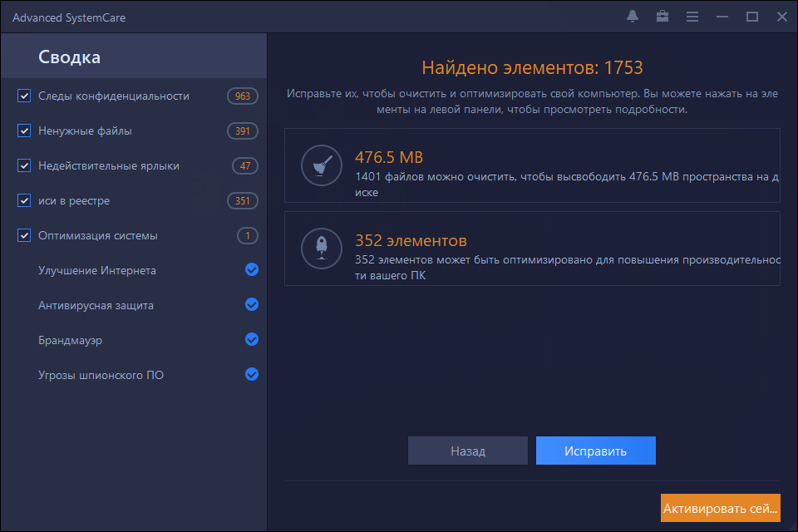Click the 47 count badge

[x=244, y=165]
